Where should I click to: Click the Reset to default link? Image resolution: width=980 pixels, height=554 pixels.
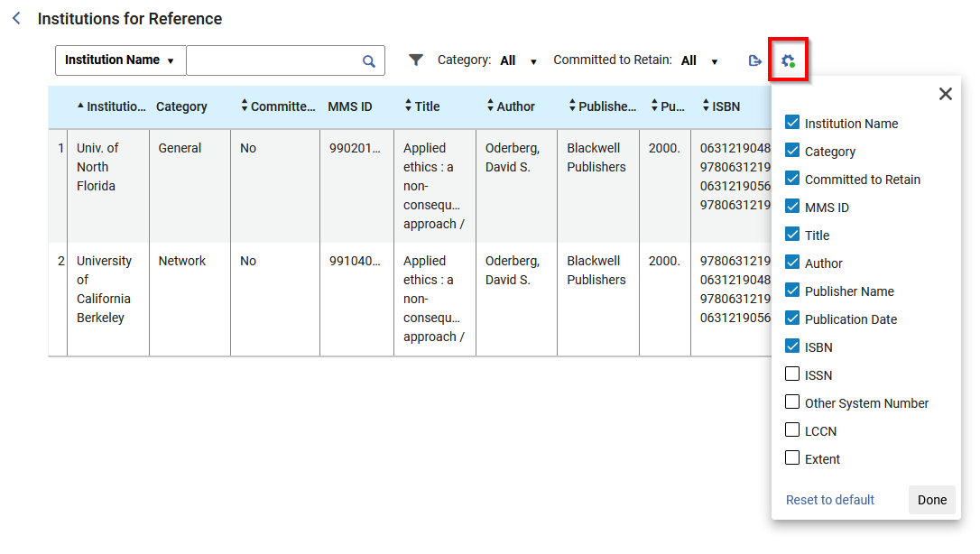(x=829, y=500)
